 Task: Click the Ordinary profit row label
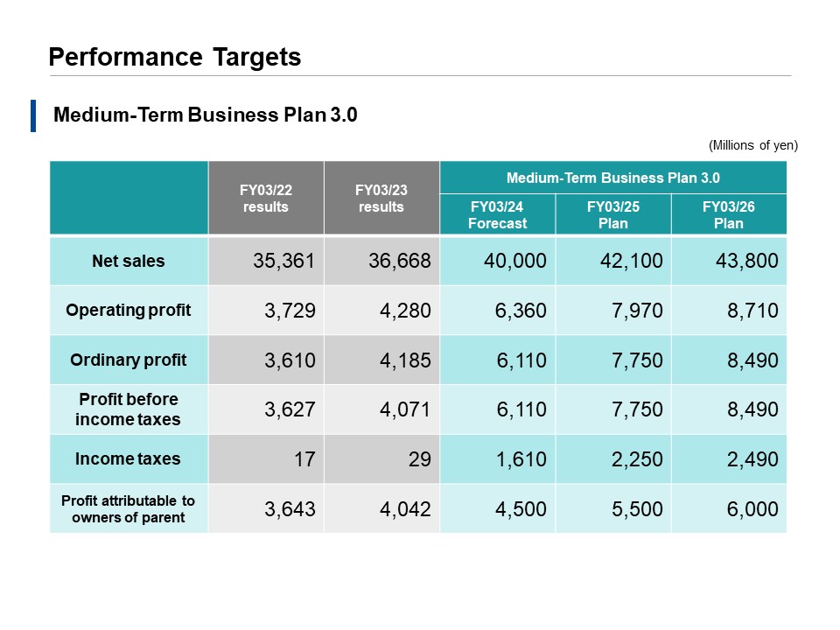(x=128, y=359)
